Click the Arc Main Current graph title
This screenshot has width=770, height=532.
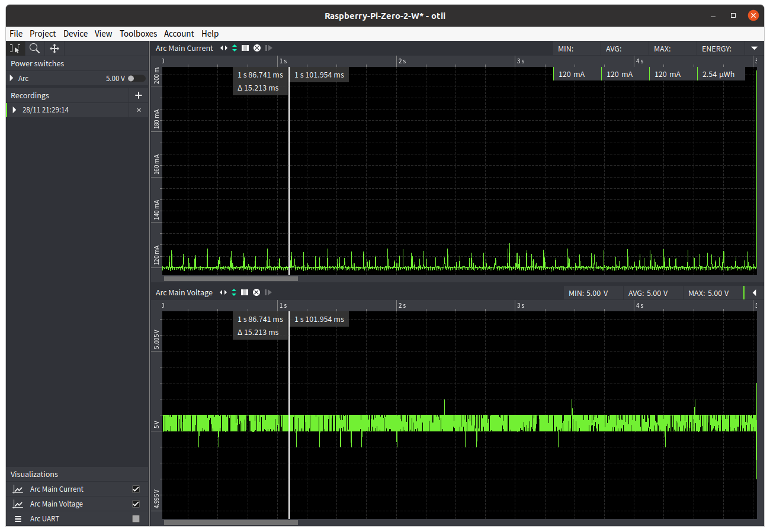tap(184, 48)
